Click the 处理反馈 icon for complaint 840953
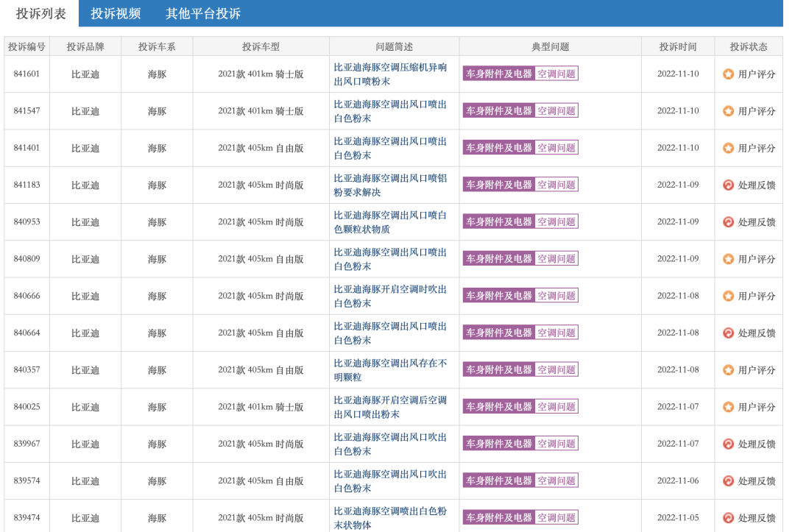 pos(728,222)
